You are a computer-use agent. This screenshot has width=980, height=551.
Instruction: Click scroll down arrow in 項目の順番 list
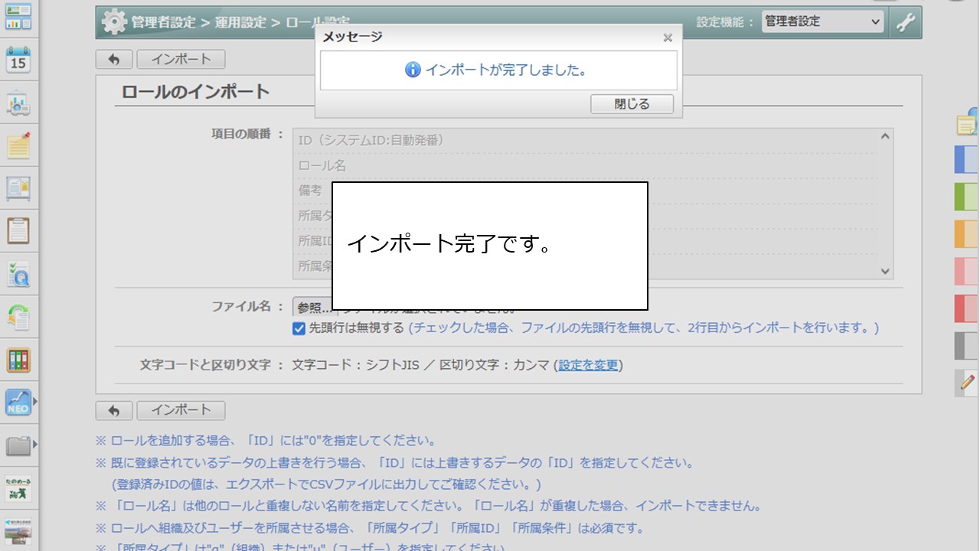886,271
